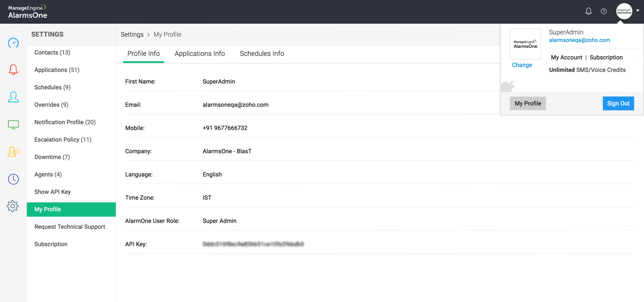Open Notification Profile (20) item
Image resolution: width=644 pixels, height=302 pixels.
65,122
